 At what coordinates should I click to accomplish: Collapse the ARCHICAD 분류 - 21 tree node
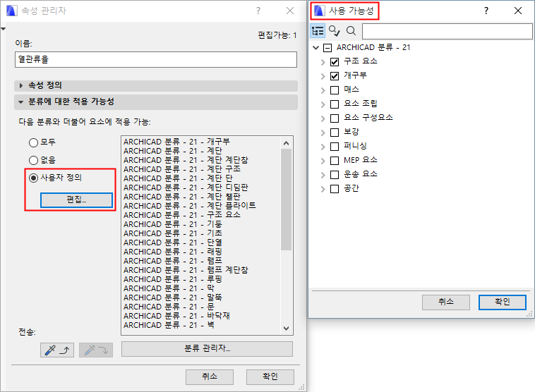tap(316, 48)
